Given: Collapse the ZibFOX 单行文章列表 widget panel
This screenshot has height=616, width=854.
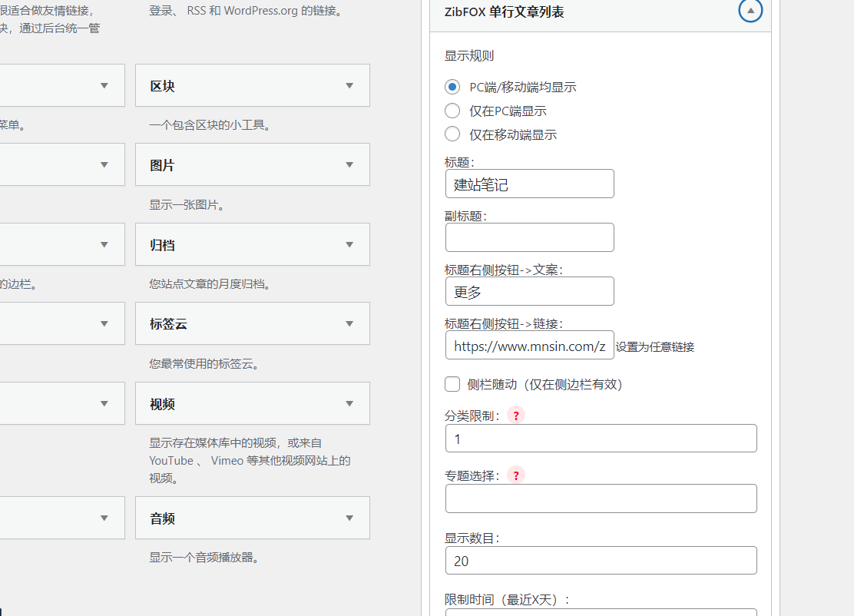Looking at the screenshot, I should point(750,10).
